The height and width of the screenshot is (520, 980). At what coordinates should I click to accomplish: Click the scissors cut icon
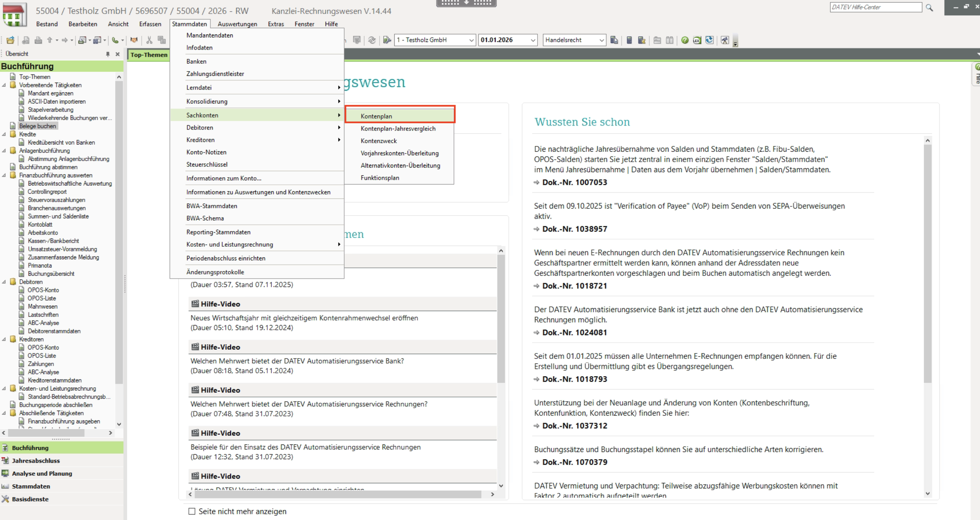click(149, 40)
